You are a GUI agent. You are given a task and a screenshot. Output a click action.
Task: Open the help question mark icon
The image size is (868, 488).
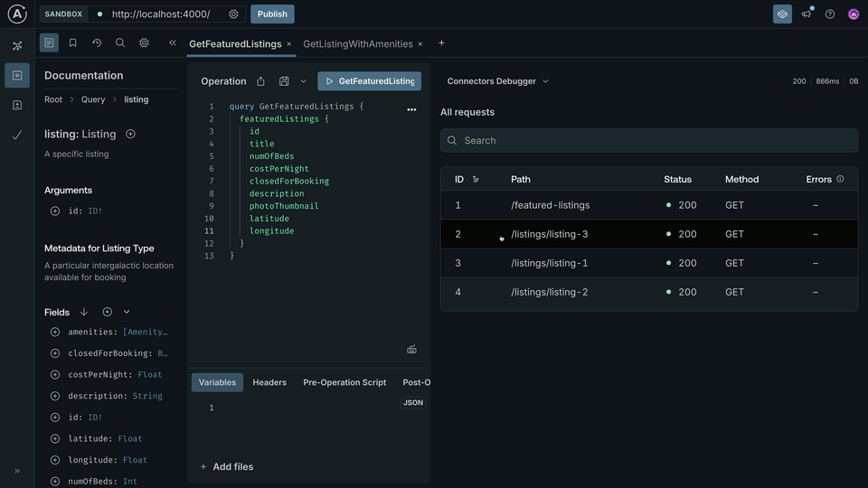(830, 14)
